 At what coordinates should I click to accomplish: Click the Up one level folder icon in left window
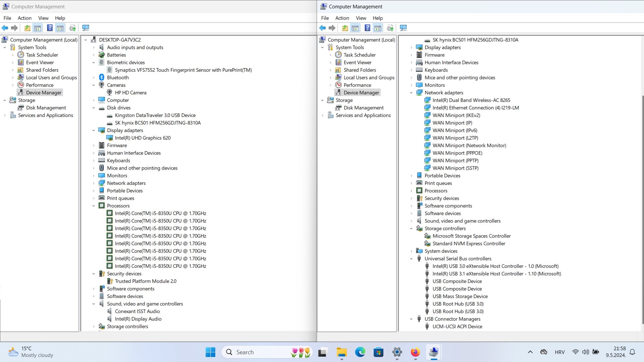(27, 28)
